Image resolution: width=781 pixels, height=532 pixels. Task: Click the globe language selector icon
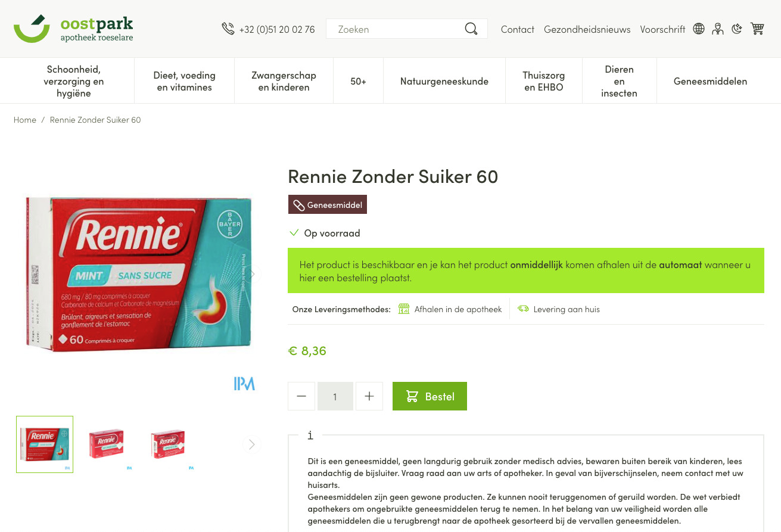click(x=699, y=29)
